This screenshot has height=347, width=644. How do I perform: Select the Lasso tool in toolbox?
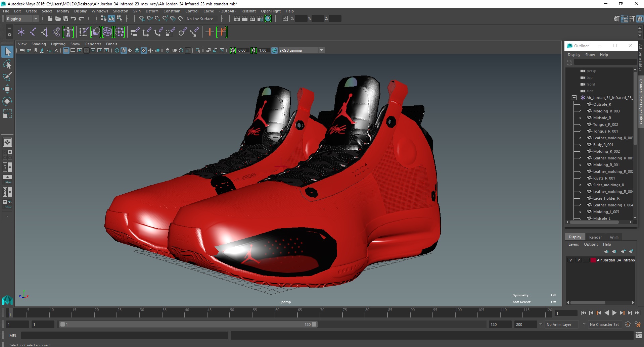point(7,64)
